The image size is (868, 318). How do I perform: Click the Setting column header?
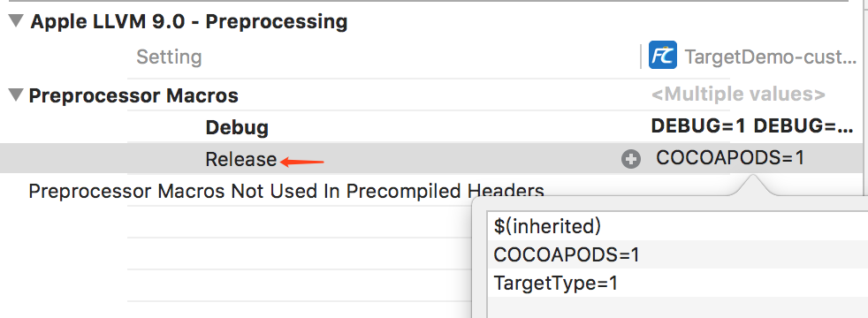[x=169, y=57]
